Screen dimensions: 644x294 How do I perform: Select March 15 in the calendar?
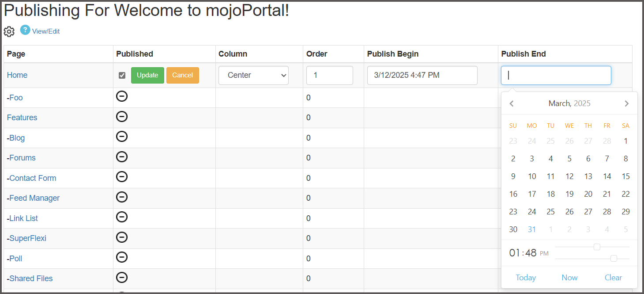pos(625,176)
